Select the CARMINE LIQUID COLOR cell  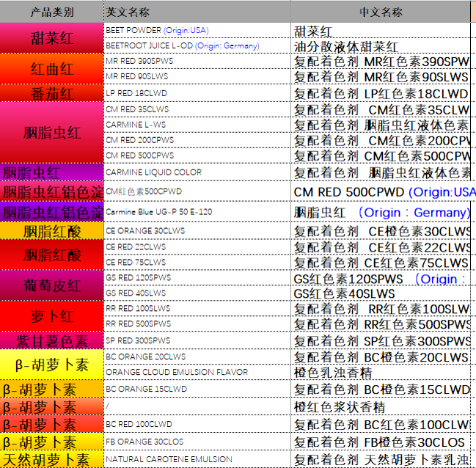197,172
